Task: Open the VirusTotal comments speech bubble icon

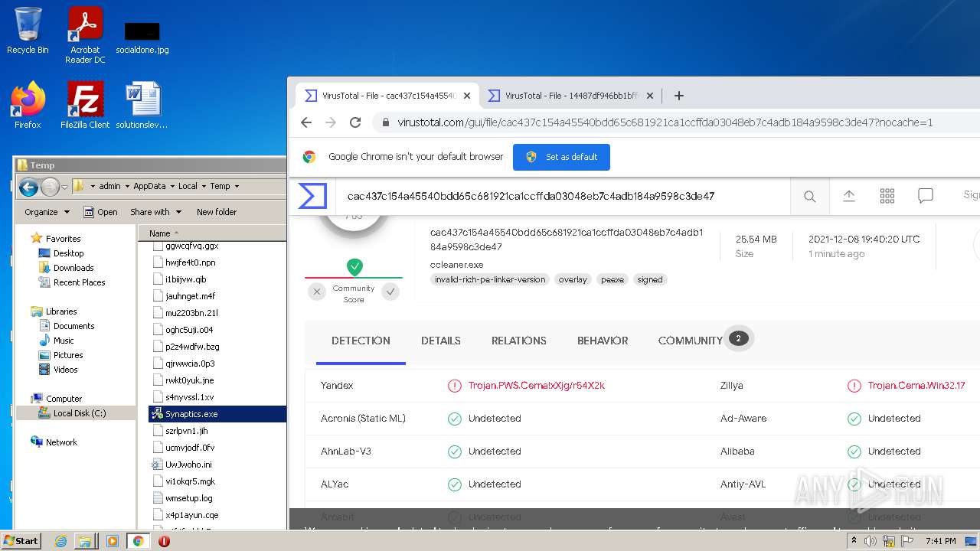Action: pos(926,196)
